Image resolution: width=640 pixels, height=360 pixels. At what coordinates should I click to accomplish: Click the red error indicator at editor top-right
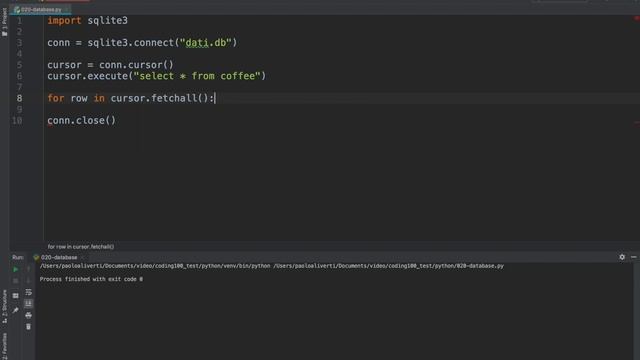(x=636, y=18)
